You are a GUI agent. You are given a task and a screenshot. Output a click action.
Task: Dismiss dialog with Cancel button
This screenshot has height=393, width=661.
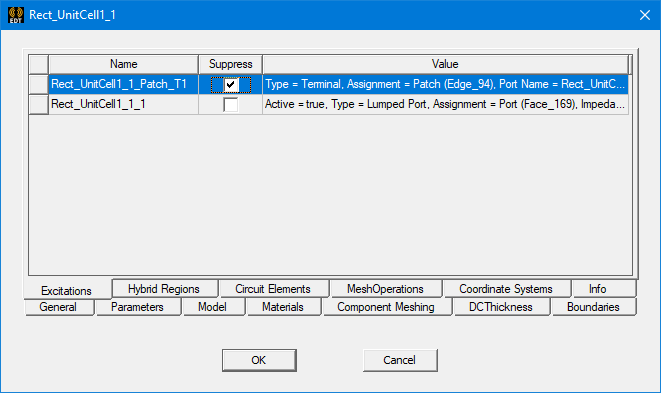[x=400, y=360]
